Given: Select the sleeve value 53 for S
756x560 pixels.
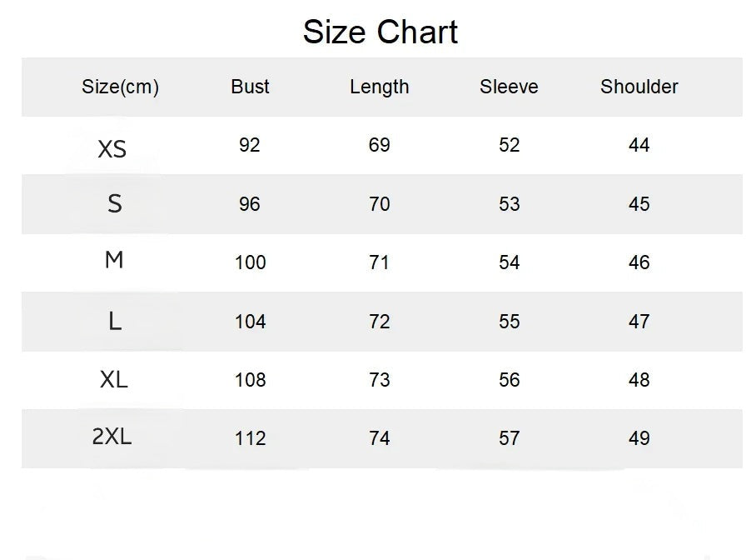Looking at the screenshot, I should pyautogui.click(x=509, y=204).
